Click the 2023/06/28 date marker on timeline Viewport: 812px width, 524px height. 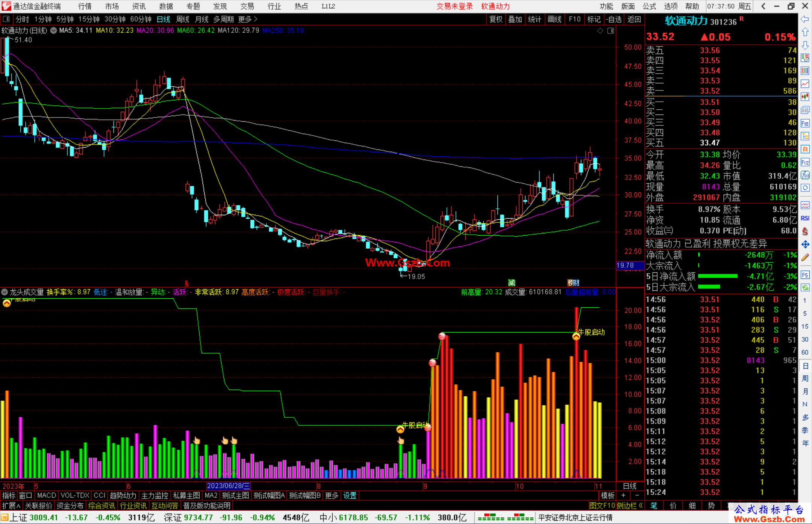click(x=228, y=486)
